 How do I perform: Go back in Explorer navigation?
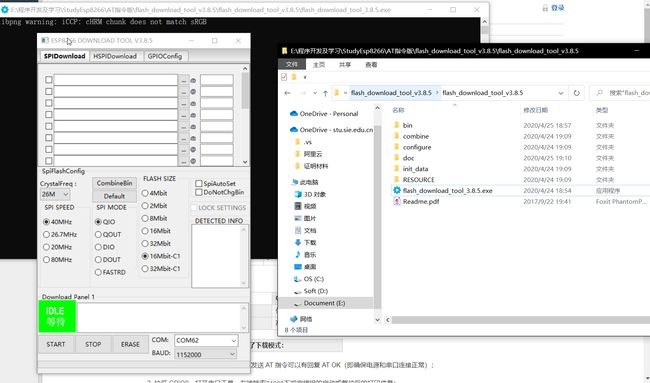point(288,93)
